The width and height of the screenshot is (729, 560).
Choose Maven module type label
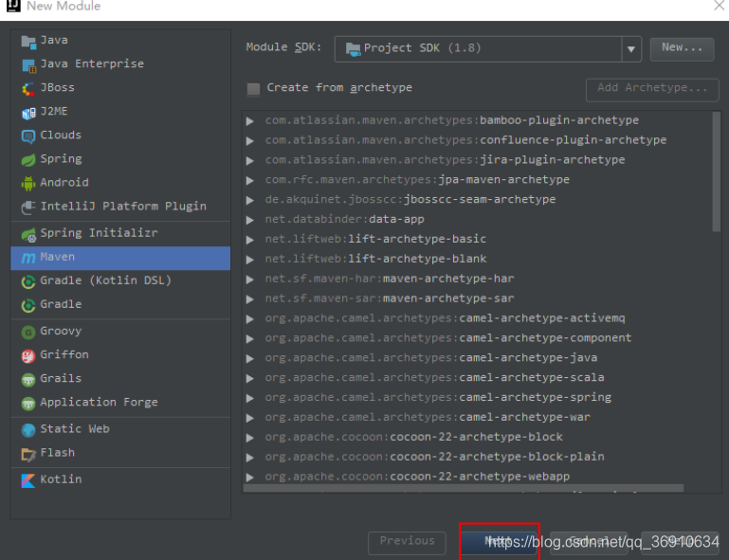[57, 257]
